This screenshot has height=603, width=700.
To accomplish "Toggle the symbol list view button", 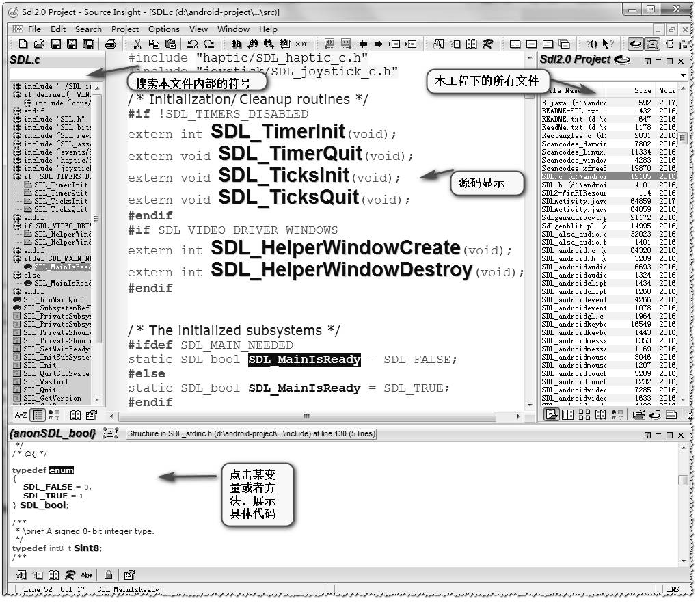I will [38, 415].
